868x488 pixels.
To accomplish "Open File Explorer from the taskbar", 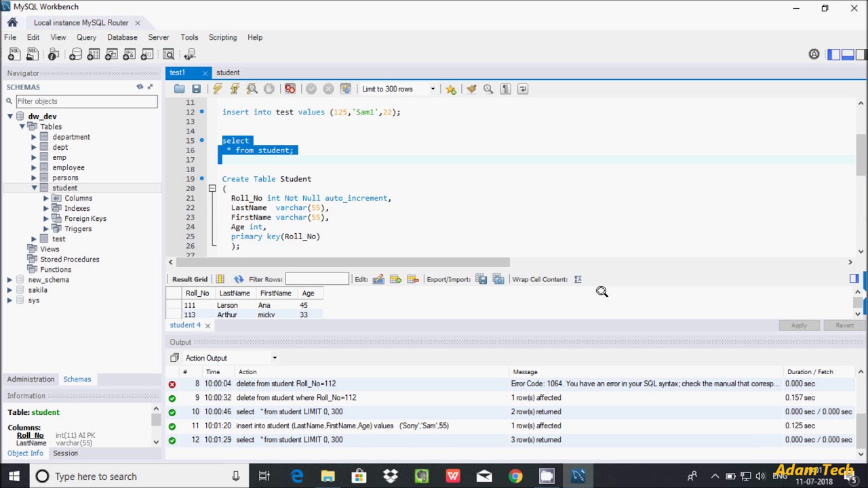I will coord(328,476).
